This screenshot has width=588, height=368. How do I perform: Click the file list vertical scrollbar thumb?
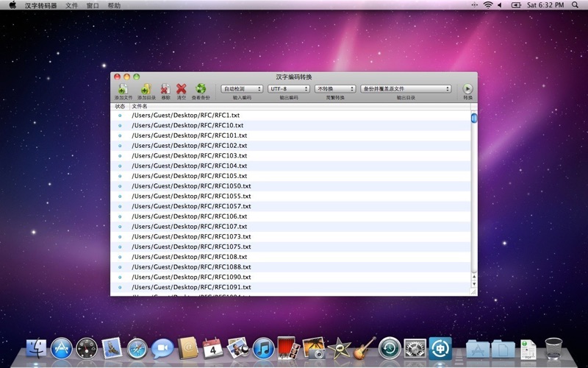(474, 118)
